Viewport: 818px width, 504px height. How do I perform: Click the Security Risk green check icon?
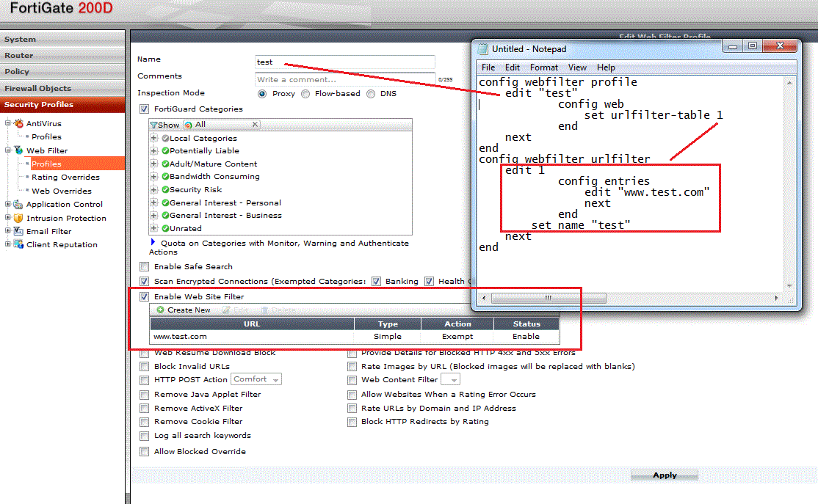(165, 190)
